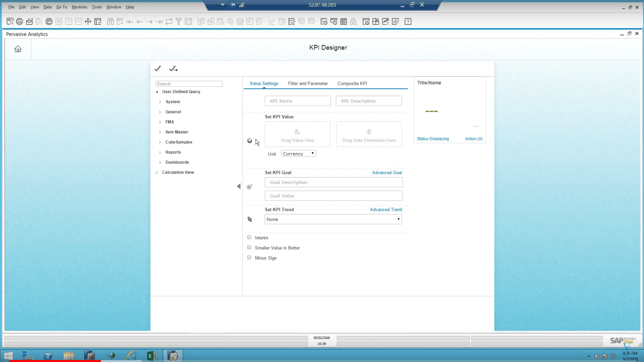Viewport: 644px width, 362px height.
Task: Open SAP Business One Help via question mark icon
Action: pos(408,22)
